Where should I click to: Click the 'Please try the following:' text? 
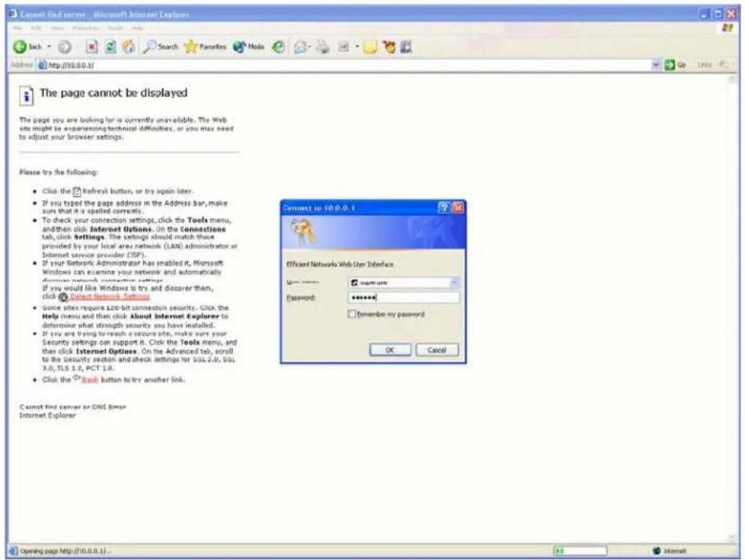[x=58, y=173]
